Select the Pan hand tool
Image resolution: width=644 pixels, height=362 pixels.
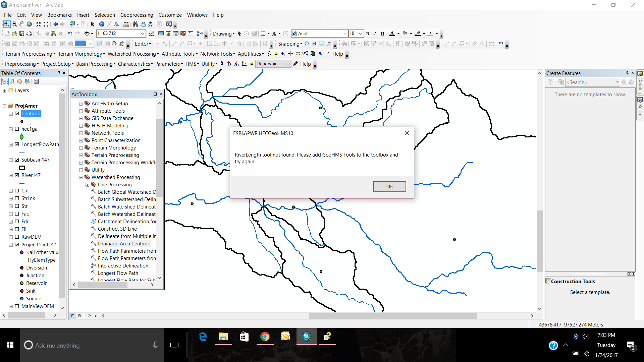(22, 24)
